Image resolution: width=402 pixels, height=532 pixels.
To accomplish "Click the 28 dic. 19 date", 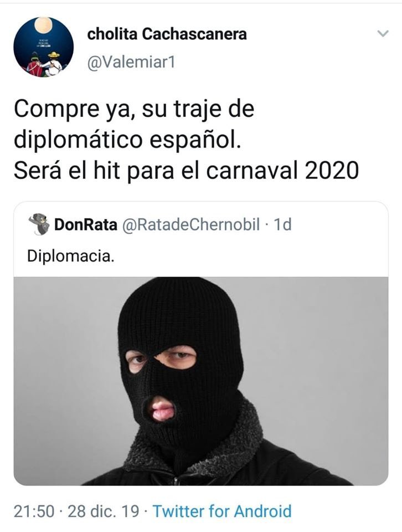I will pos(104,511).
